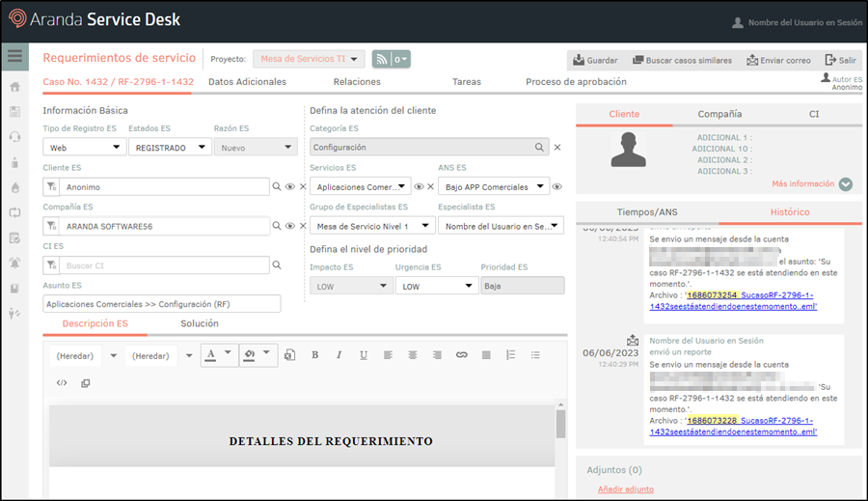This screenshot has width=868, height=501.
Task: Switch to Proceso de aprobación tab
Action: 577,81
